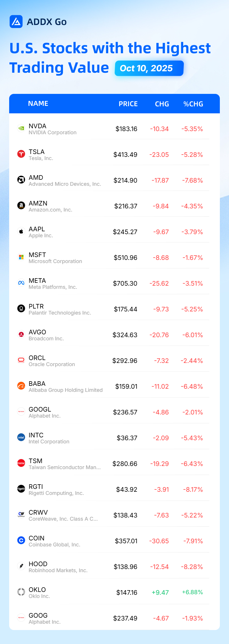Click the Microsoft logo icon

(x=21, y=257)
